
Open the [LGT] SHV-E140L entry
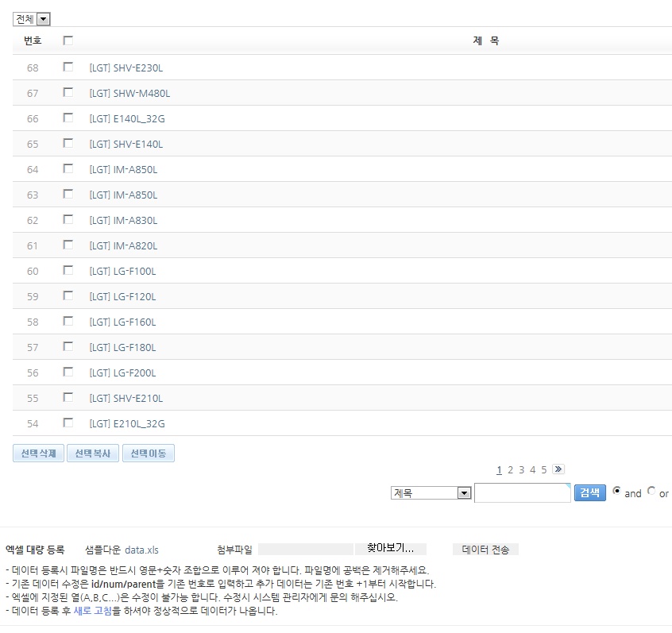coord(126,144)
